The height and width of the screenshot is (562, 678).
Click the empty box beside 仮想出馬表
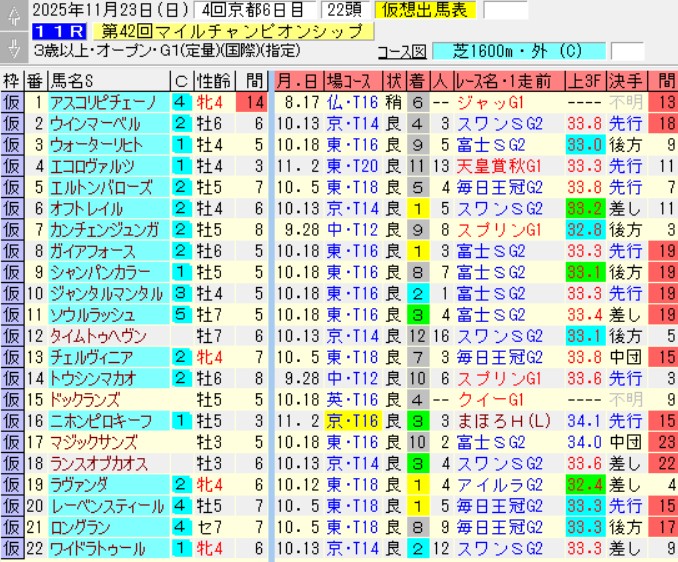click(505, 11)
